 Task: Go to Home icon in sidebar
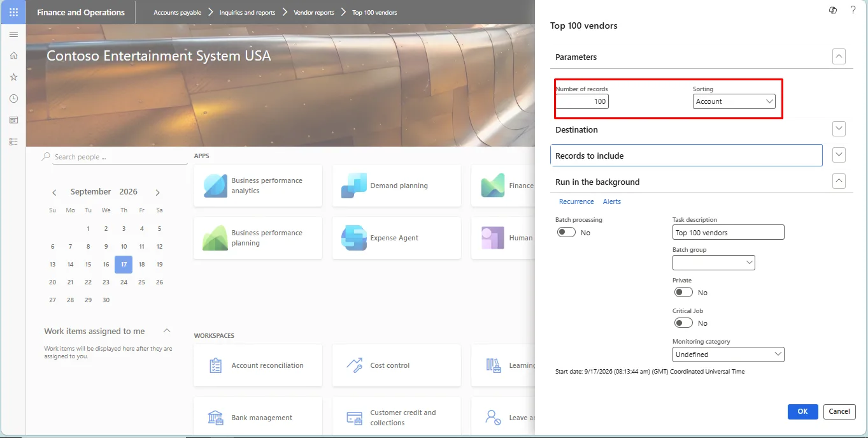[x=13, y=55]
